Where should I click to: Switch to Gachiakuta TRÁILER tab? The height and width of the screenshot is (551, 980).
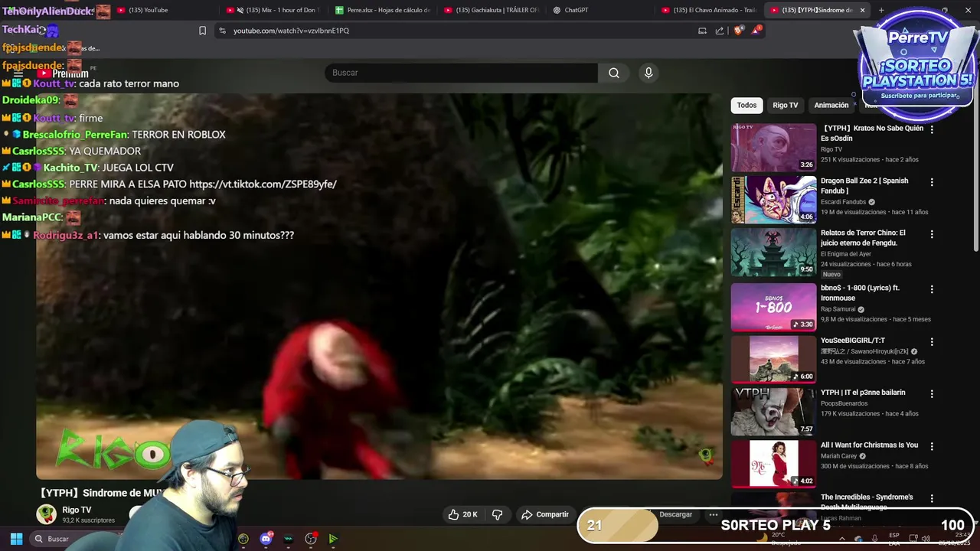point(492,10)
